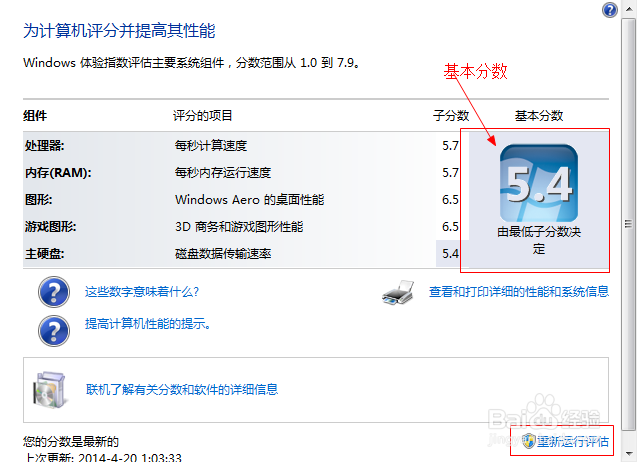The image size is (637, 462).
Task: Click the 组件 column header
Action: pyautogui.click(x=35, y=116)
